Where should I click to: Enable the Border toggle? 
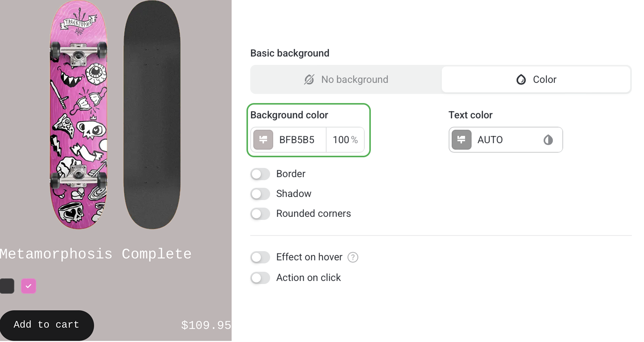(260, 174)
